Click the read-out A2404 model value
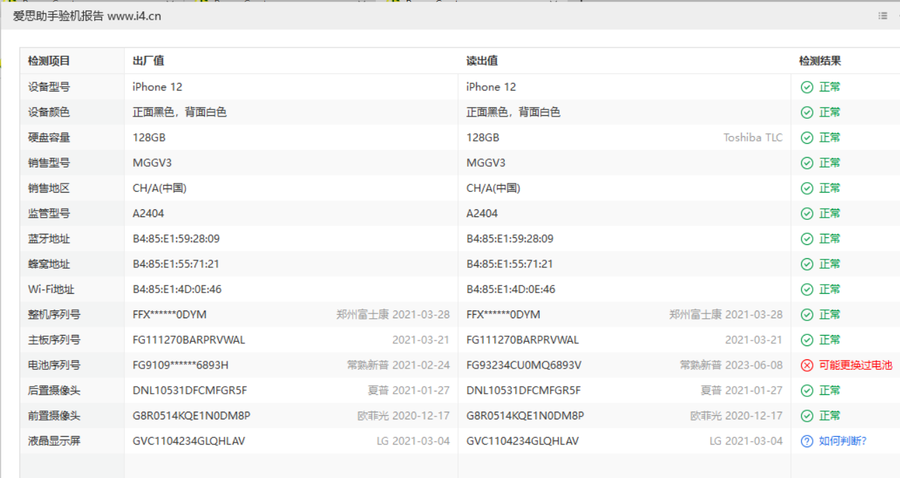 [482, 213]
